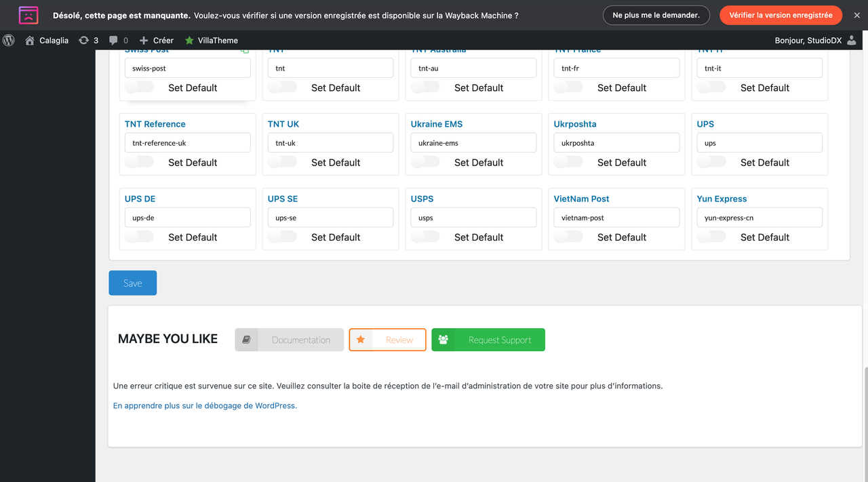Open the WordPress logo menu
868x482 pixels.
pos(9,40)
